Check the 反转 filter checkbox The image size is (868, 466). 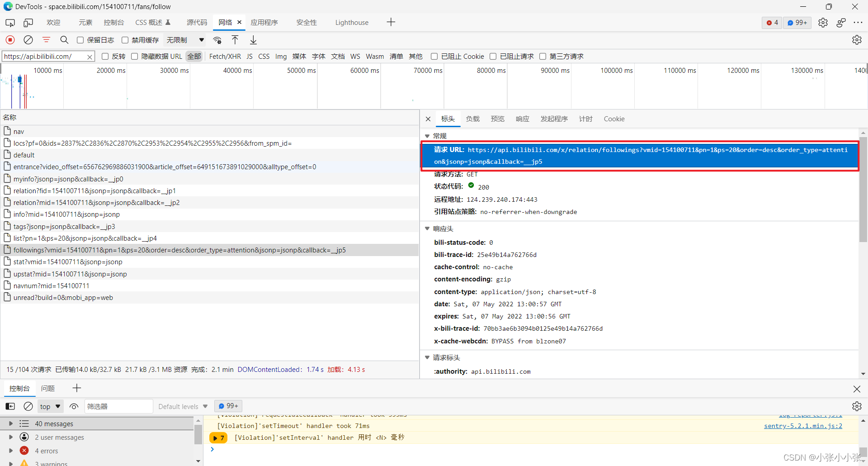point(105,56)
